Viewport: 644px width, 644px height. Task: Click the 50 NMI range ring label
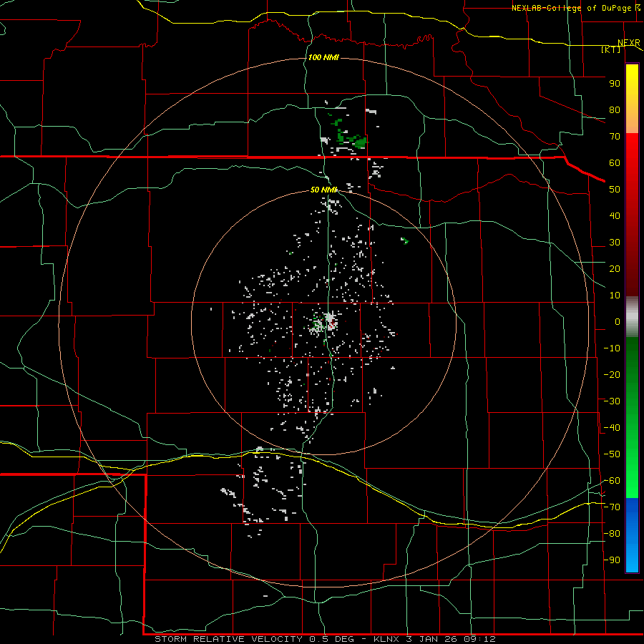pyautogui.click(x=323, y=190)
